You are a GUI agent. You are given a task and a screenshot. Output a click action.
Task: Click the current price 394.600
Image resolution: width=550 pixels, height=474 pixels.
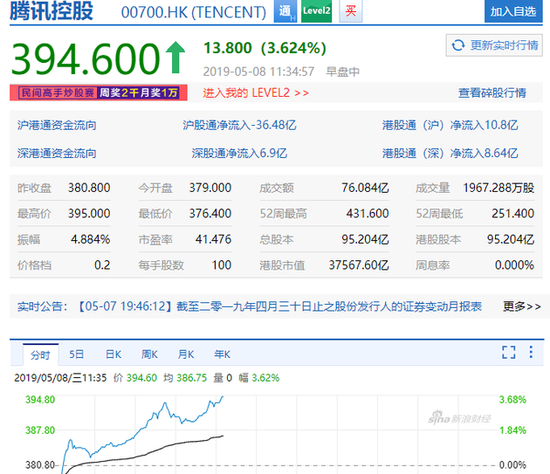86,59
